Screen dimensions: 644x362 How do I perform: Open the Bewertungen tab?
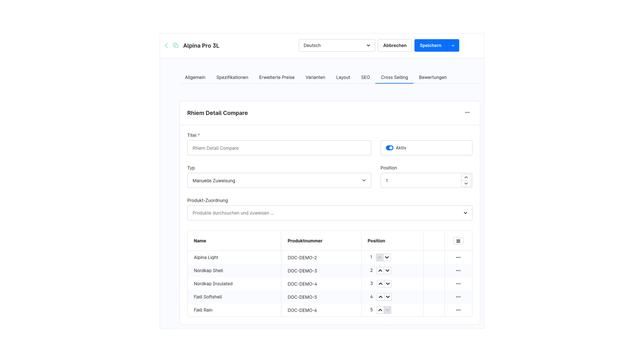433,77
